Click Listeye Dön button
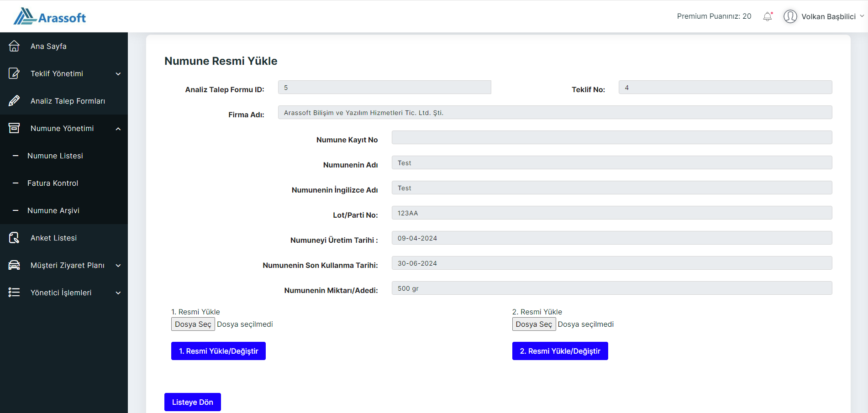This screenshot has height=413, width=868. [x=192, y=402]
